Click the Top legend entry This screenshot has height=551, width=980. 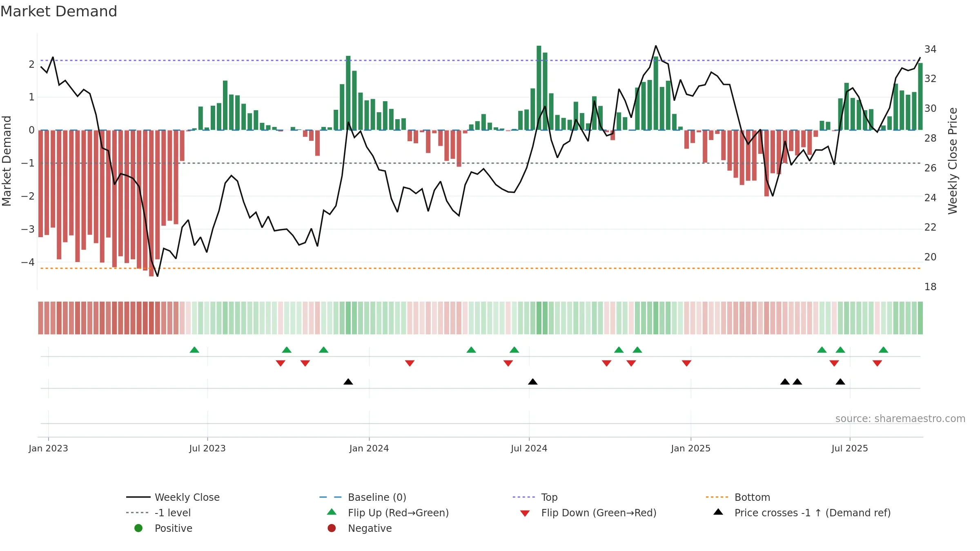tap(535, 497)
